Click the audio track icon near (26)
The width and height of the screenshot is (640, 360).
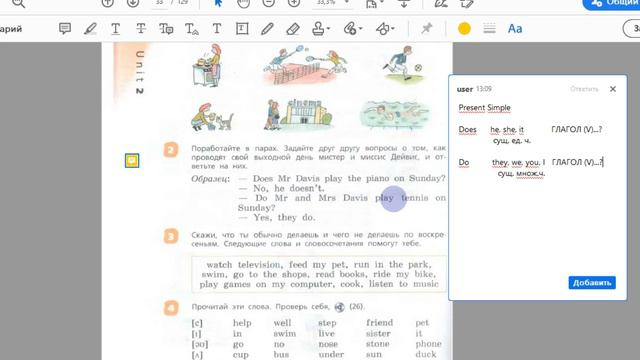click(x=339, y=307)
